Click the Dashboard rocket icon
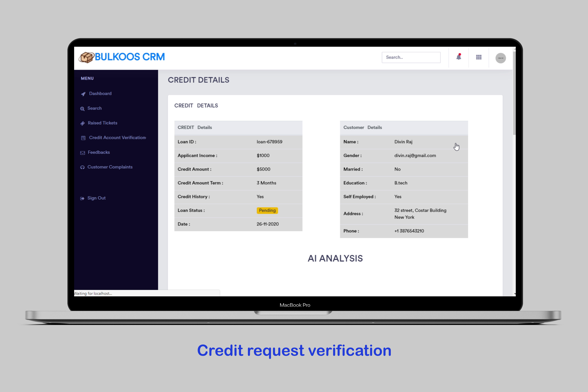Screen dimensions: 588x392 pos(83,94)
